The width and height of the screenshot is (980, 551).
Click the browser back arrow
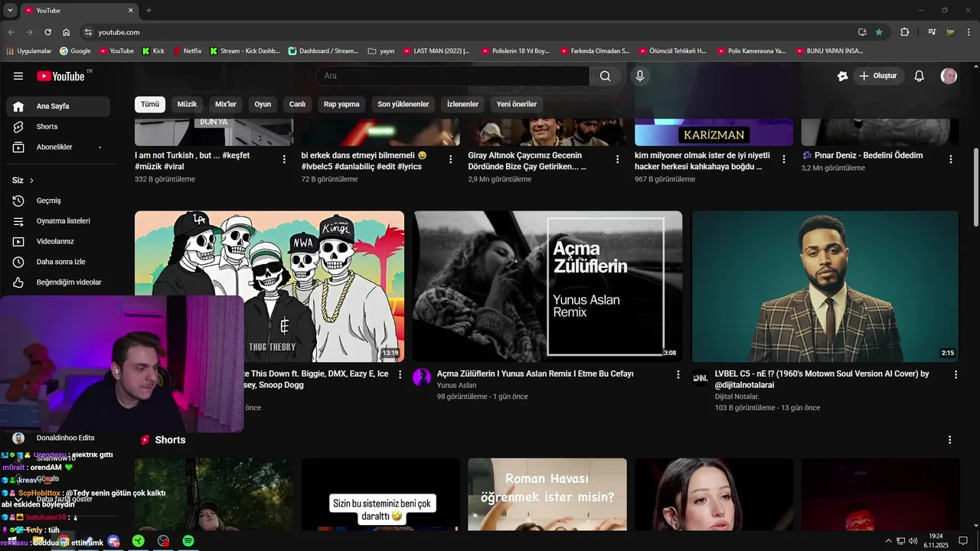tap(11, 32)
